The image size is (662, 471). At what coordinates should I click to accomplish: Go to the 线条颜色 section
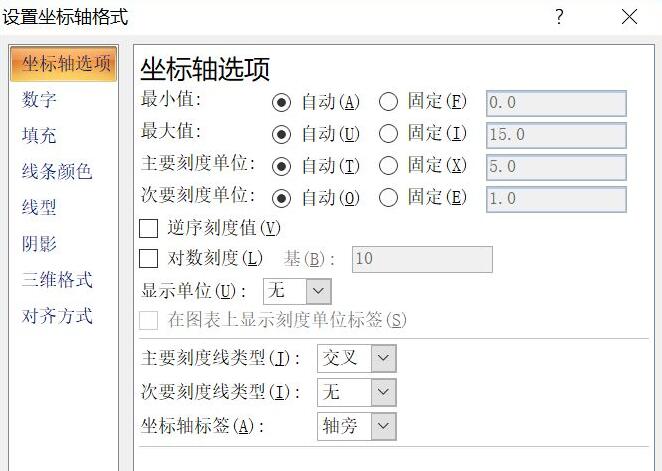[x=57, y=172]
